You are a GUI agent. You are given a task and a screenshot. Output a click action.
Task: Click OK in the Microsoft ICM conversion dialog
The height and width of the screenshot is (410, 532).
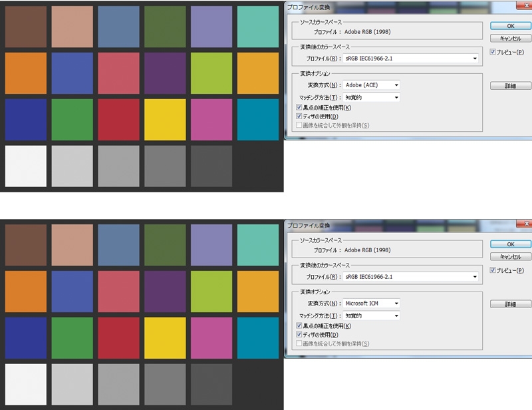pyautogui.click(x=510, y=244)
